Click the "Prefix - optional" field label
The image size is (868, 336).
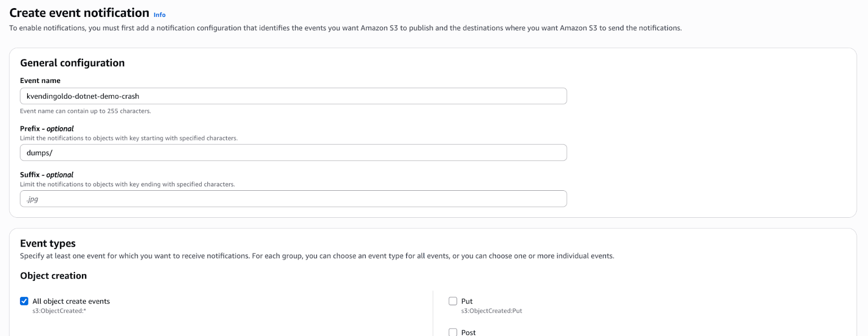point(47,129)
